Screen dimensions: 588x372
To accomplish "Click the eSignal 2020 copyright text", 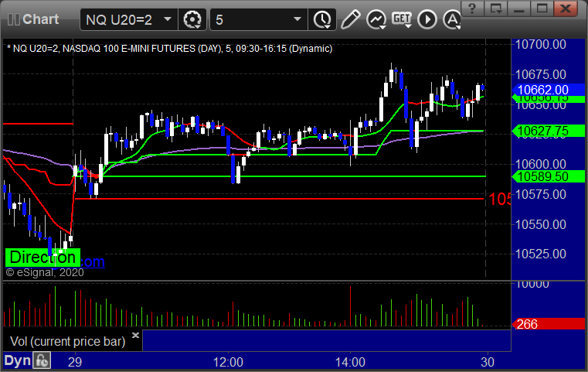I will [45, 272].
